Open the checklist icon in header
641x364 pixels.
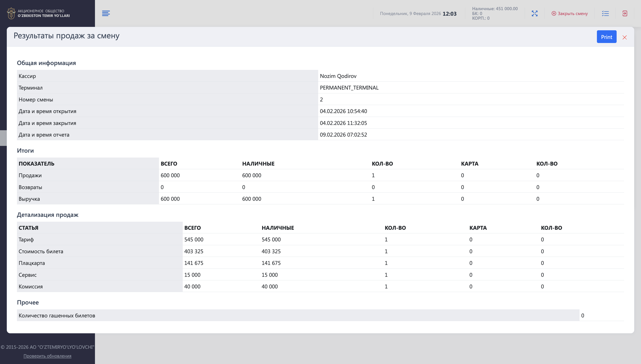click(605, 14)
